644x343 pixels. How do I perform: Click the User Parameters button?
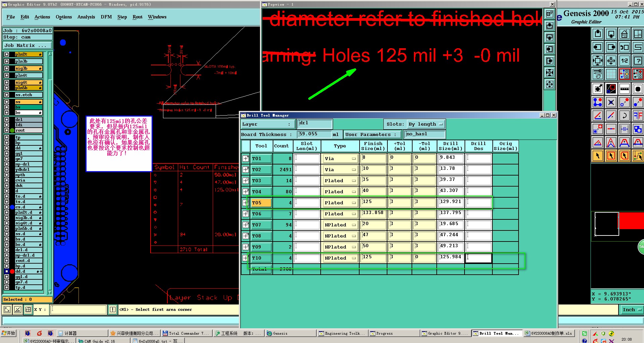point(373,135)
